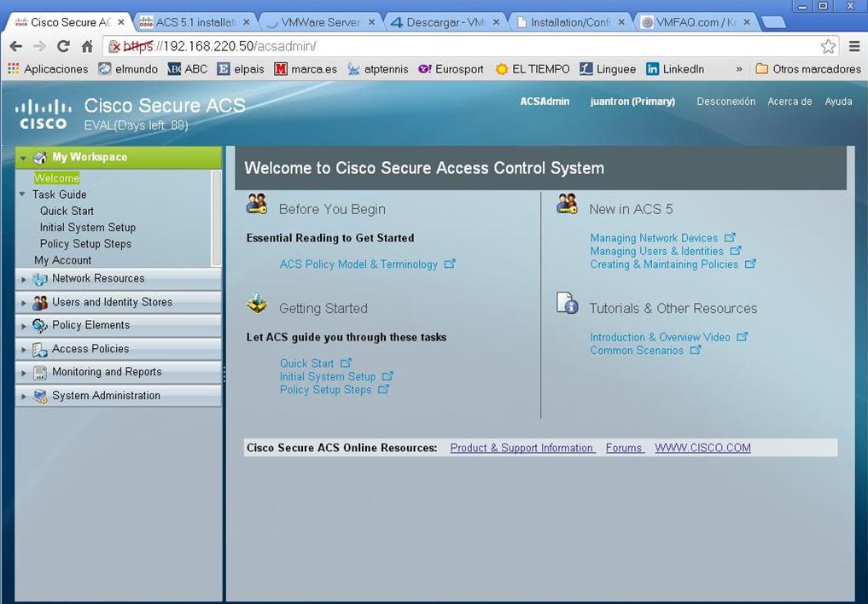Bookmark this page with star icon
This screenshot has width=868, height=604.
coord(828,46)
